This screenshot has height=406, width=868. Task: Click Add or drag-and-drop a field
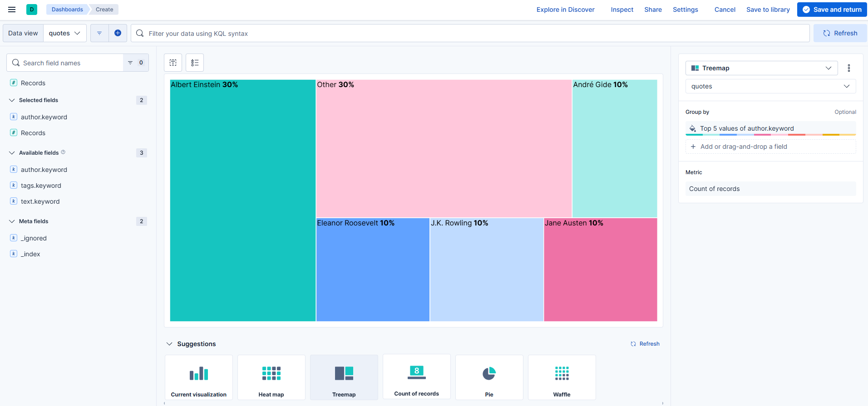(770, 147)
